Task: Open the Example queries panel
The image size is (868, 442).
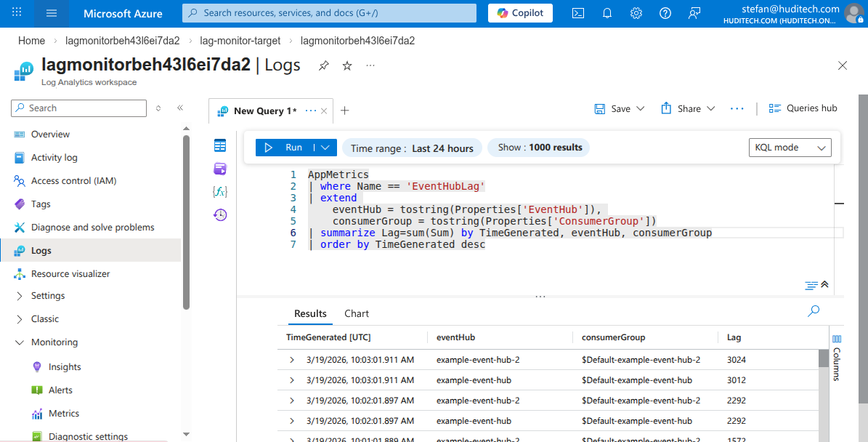Action: (x=220, y=169)
